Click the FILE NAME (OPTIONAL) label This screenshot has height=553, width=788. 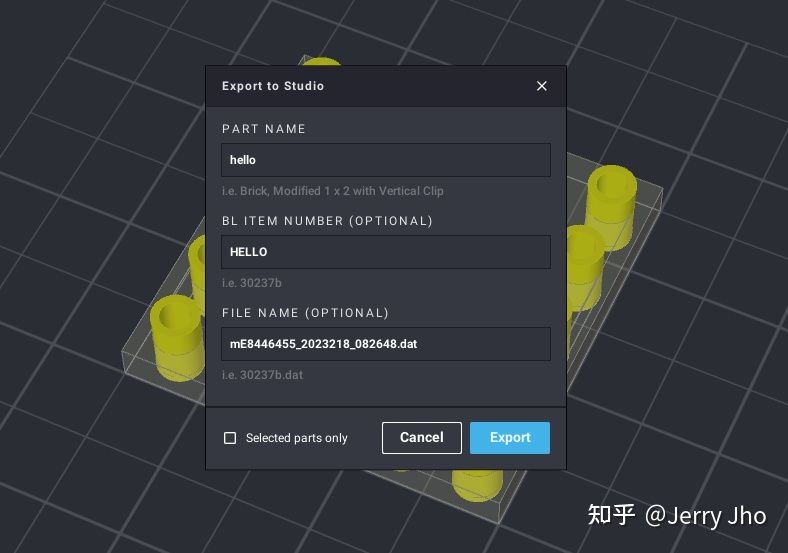(x=305, y=313)
